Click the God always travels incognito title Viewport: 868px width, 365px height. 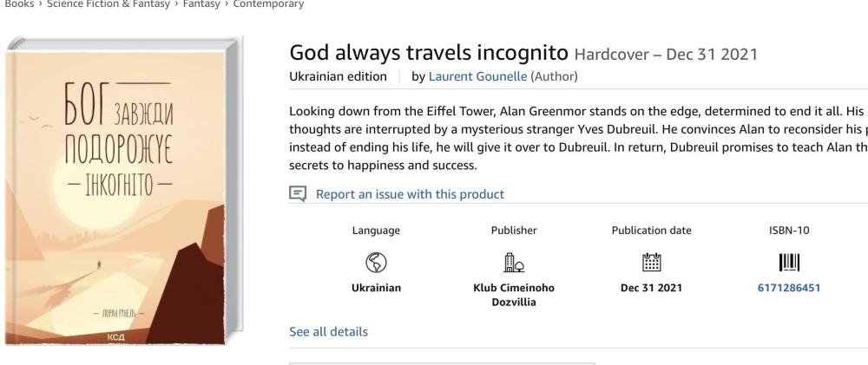click(429, 53)
